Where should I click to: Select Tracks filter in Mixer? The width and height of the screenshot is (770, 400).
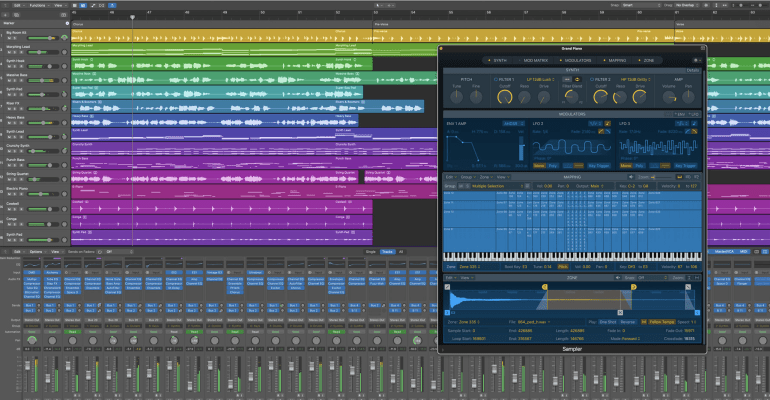387,252
